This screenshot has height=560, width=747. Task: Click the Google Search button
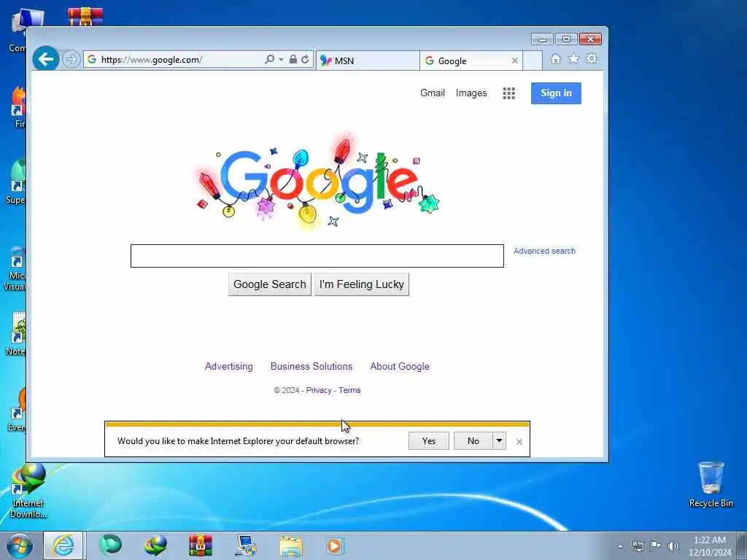click(270, 284)
